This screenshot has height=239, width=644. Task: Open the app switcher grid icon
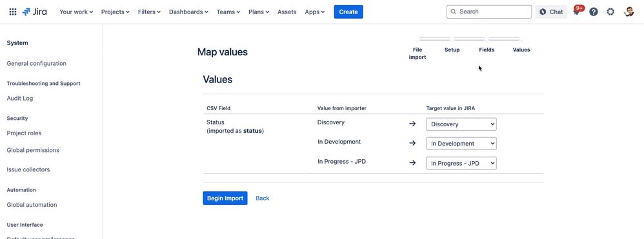[x=13, y=12]
